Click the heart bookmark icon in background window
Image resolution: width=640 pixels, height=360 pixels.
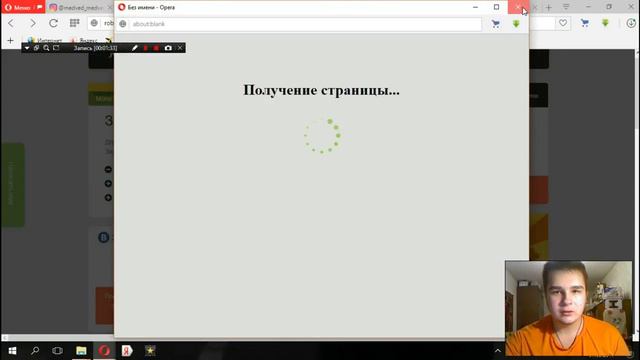pyautogui.click(x=563, y=23)
